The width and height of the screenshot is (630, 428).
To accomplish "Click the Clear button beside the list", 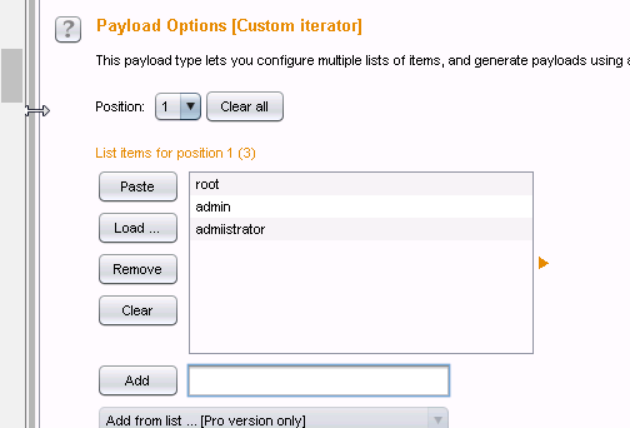I will pos(137,310).
